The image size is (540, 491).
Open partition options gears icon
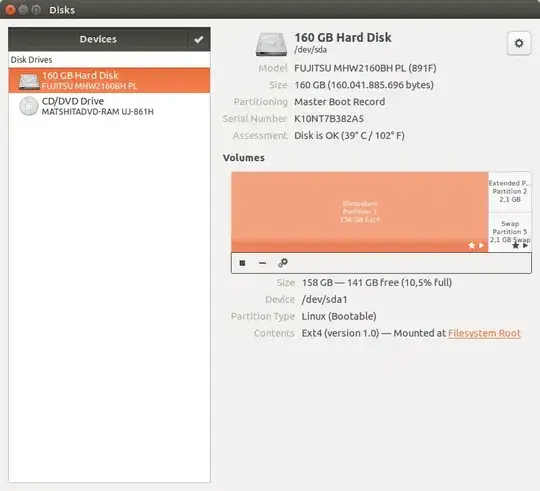pyautogui.click(x=283, y=263)
